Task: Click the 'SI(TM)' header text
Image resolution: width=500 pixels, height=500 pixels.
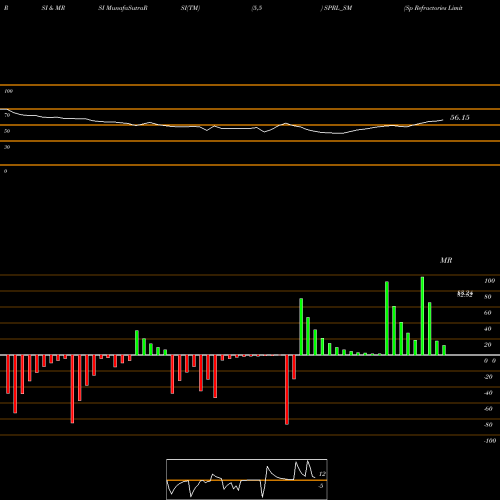Action: (x=190, y=8)
